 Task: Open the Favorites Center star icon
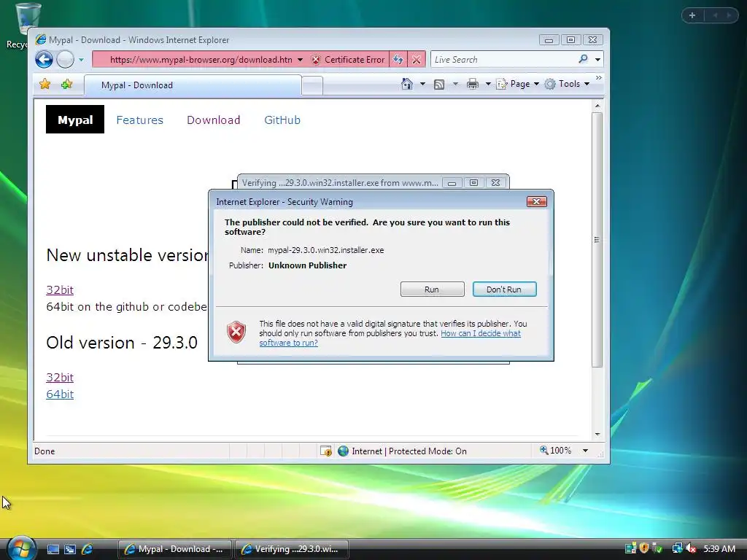point(44,85)
